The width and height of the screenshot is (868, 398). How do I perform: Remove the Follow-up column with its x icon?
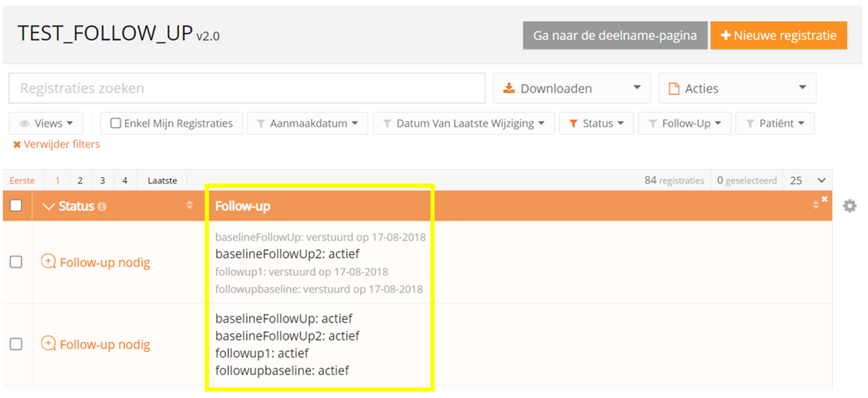(825, 199)
